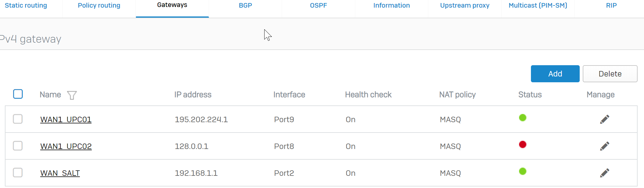The width and height of the screenshot is (644, 188).
Task: Click the IP address column header
Action: pos(193,95)
